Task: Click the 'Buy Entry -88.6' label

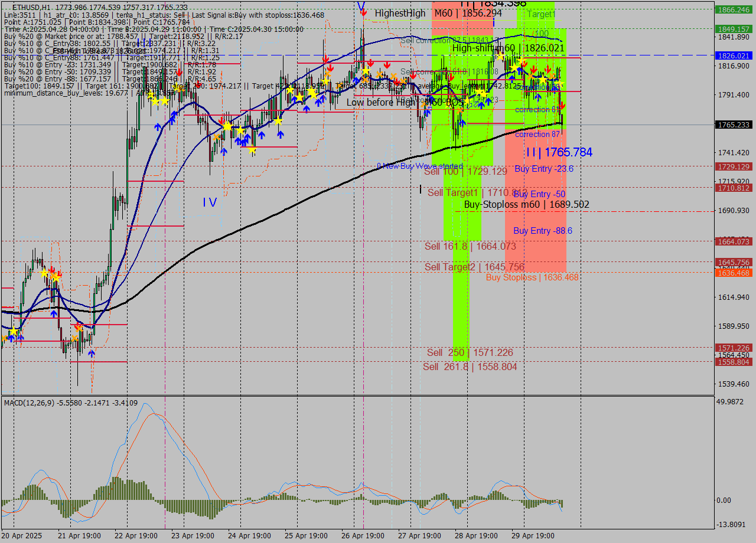Action: [x=542, y=231]
